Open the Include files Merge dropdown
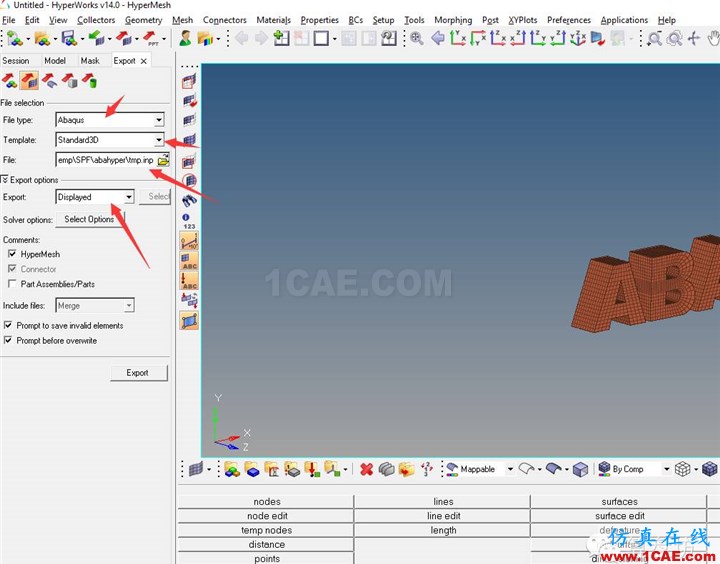The width and height of the screenshot is (720, 564). [129, 305]
